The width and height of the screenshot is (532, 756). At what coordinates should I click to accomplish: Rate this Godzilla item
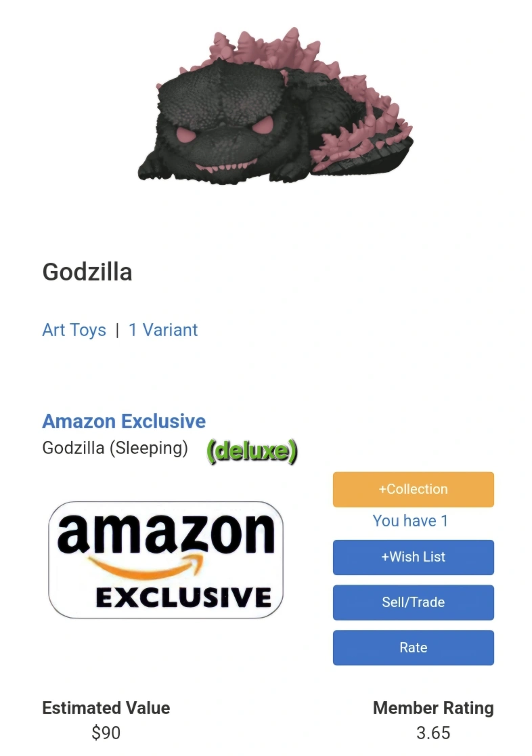pos(413,648)
